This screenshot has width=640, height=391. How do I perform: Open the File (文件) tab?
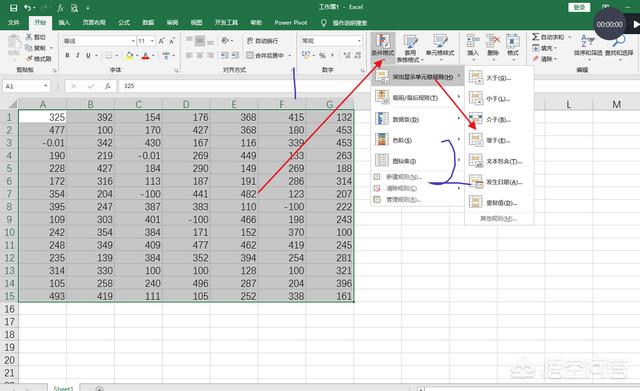click(x=13, y=23)
